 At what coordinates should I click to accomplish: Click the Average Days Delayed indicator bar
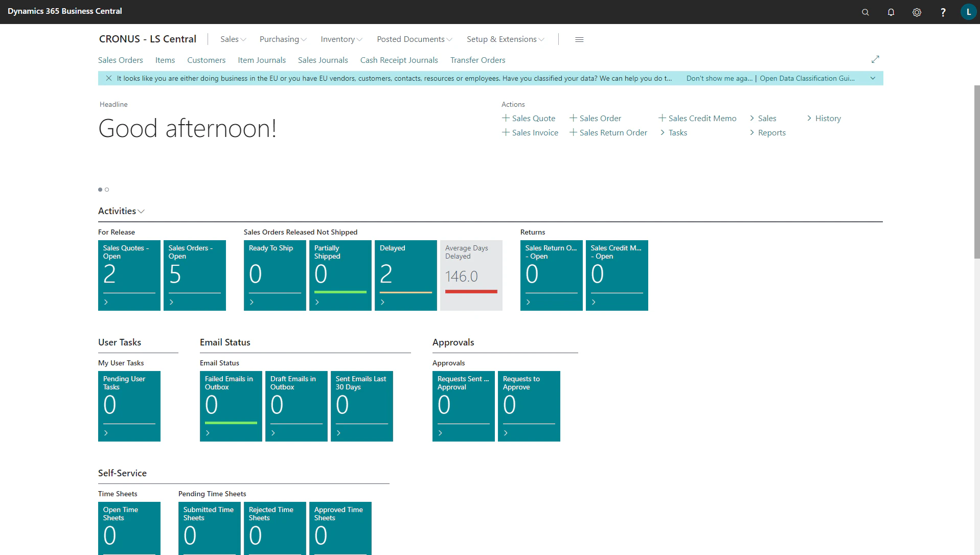click(471, 292)
